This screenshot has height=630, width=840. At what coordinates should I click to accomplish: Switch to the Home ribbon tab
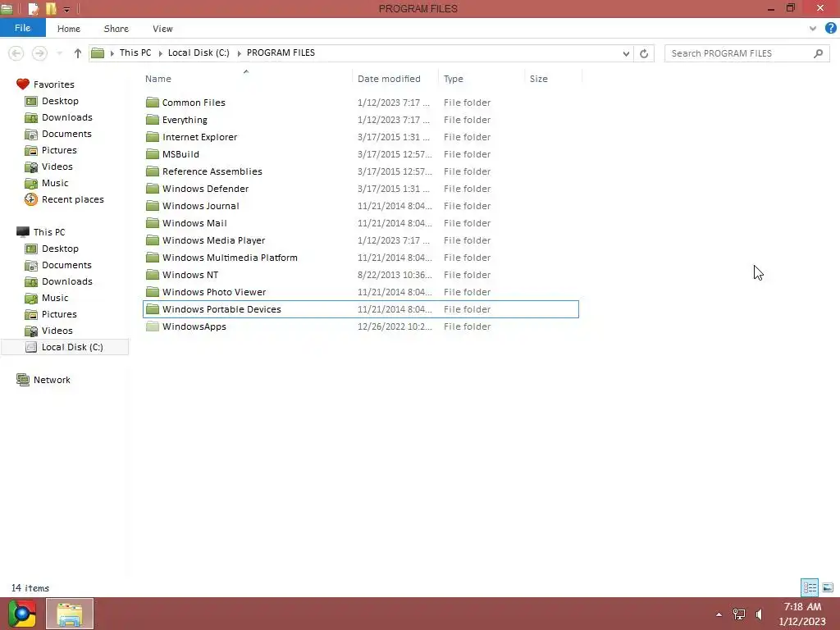tap(69, 29)
